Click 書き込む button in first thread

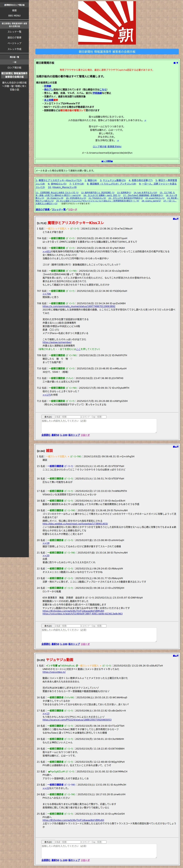48,417
